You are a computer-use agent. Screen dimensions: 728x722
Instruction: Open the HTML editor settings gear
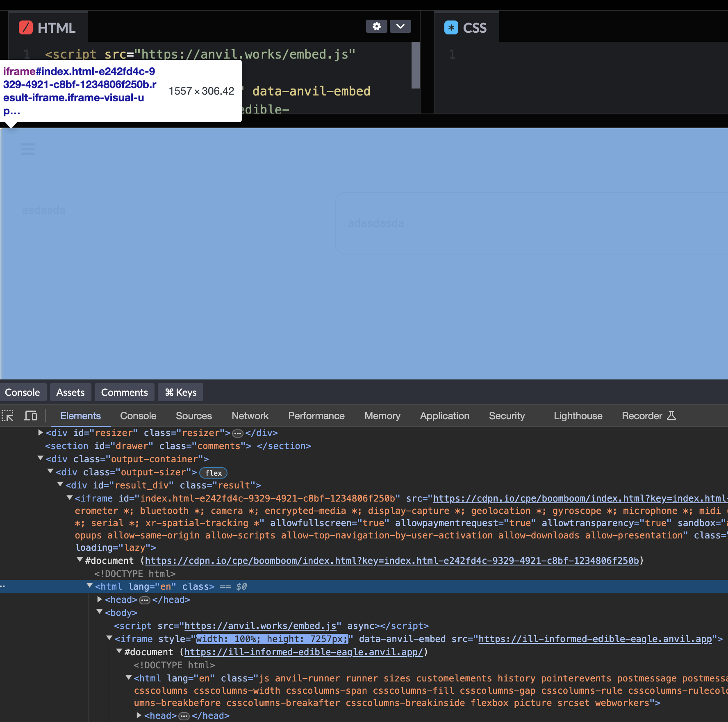click(x=376, y=27)
